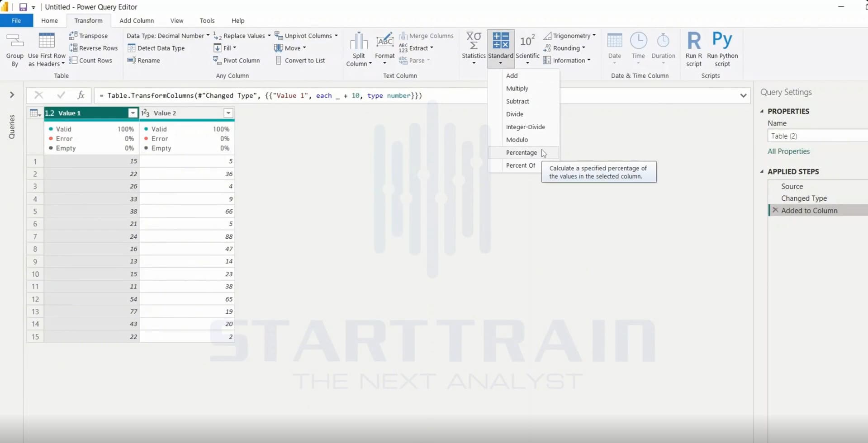Click the fx formula icon

[81, 95]
